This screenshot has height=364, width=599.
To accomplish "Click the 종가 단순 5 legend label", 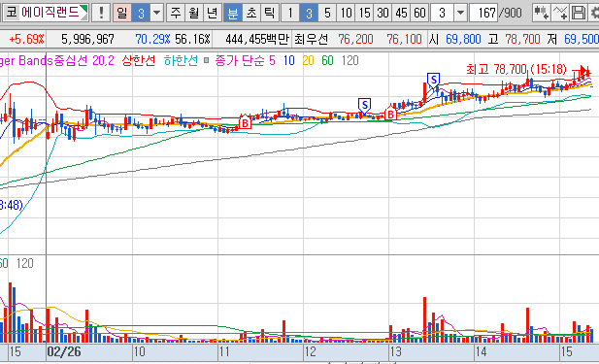I will [x=245, y=60].
